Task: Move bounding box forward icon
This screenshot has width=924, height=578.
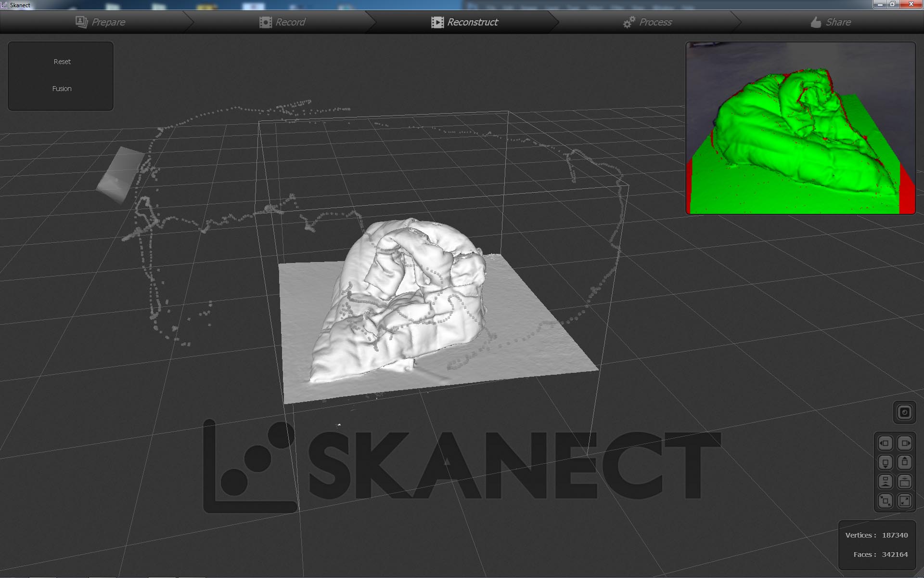Action: click(x=905, y=482)
